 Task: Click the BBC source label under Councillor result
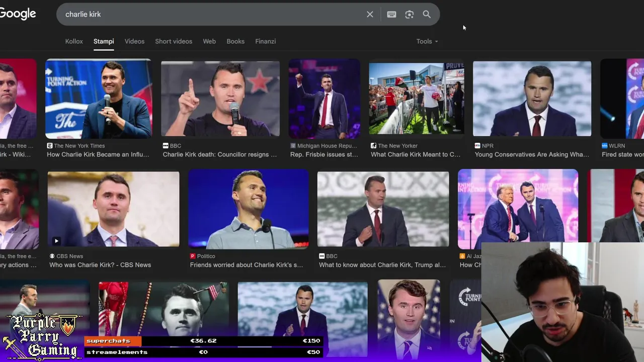pyautogui.click(x=176, y=146)
